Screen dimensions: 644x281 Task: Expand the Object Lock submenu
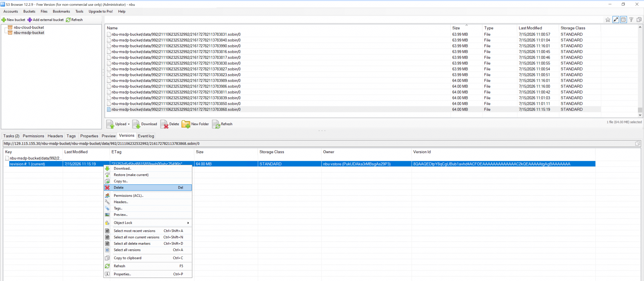tap(148, 223)
